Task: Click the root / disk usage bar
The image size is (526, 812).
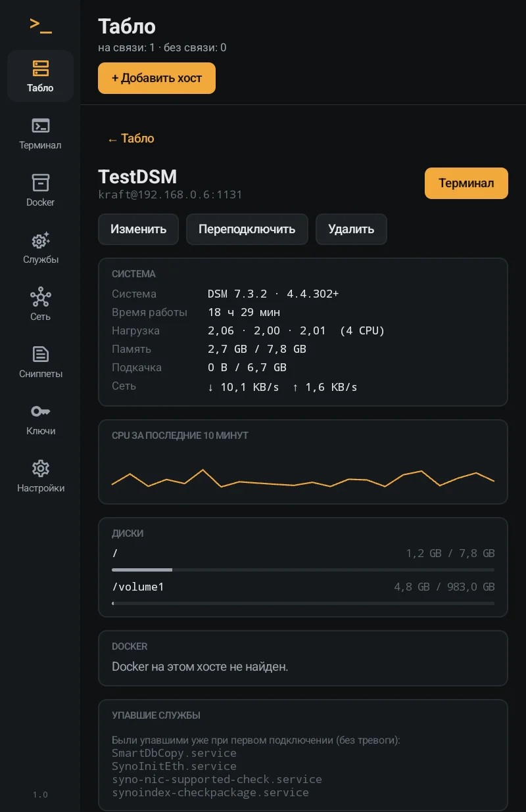Action: point(303,570)
